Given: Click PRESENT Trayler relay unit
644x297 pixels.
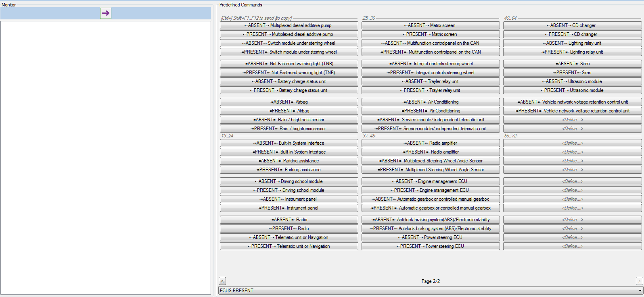Looking at the screenshot, I should [431, 90].
